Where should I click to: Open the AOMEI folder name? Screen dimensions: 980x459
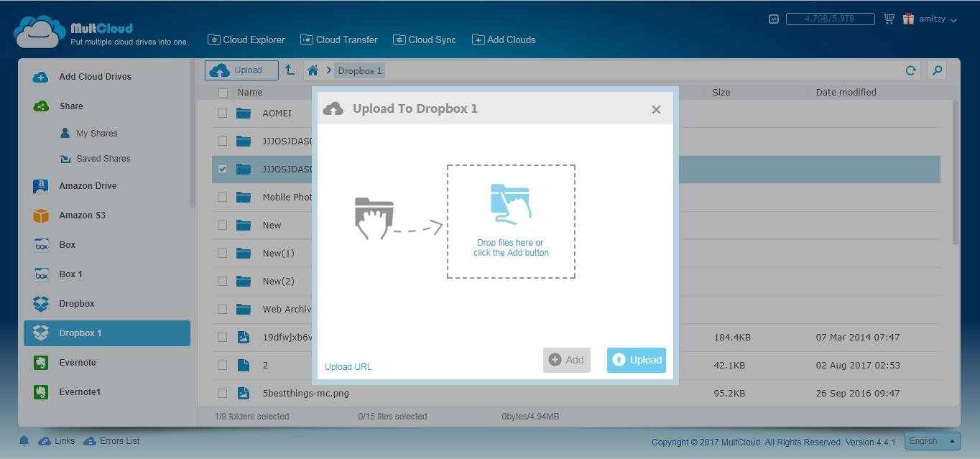pyautogui.click(x=277, y=113)
